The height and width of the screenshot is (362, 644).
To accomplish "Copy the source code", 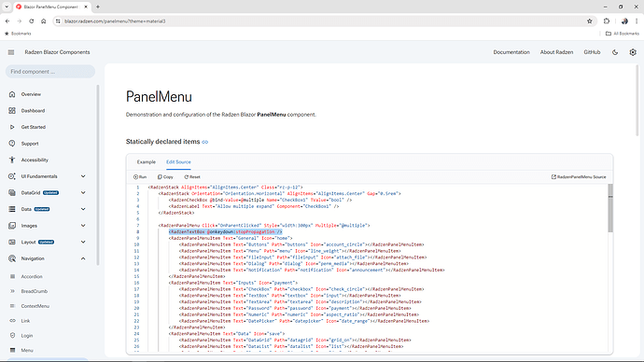I will 165,177.
